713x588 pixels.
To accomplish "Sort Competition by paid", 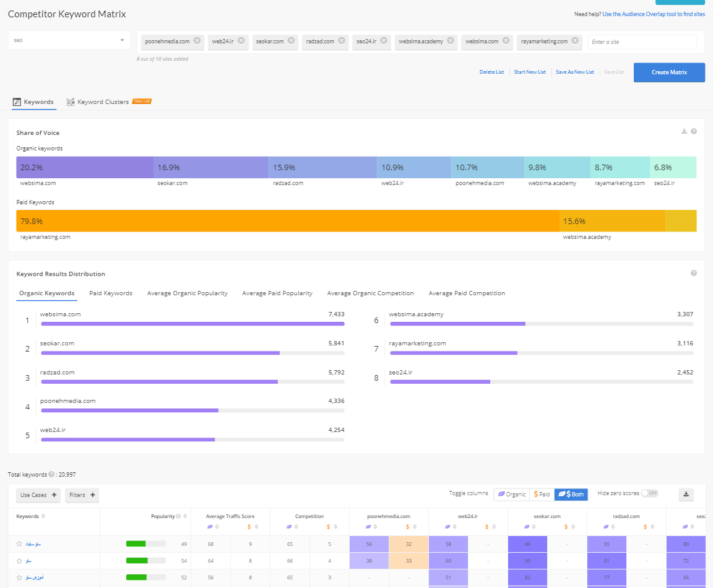I will (x=335, y=527).
